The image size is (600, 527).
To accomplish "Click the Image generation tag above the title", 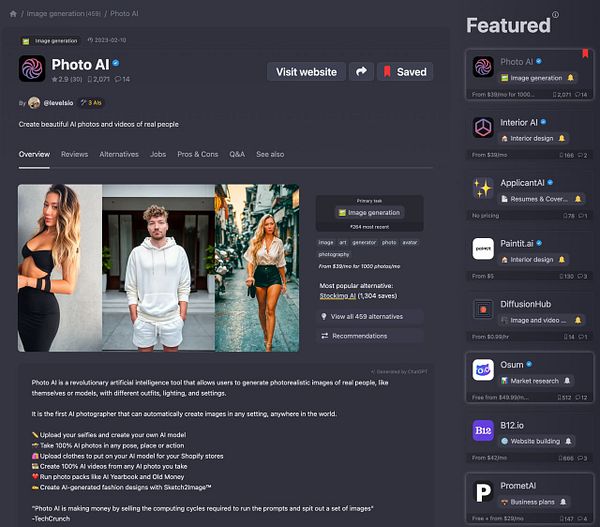I will [51, 41].
